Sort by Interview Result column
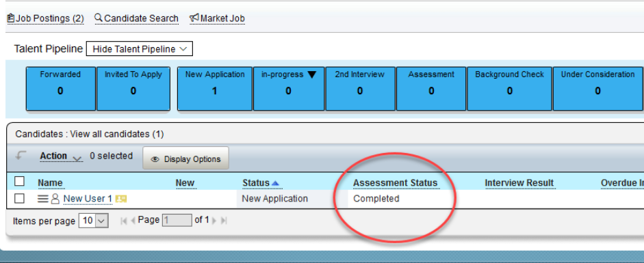Viewport: 644px width, 263px height. pos(519,183)
